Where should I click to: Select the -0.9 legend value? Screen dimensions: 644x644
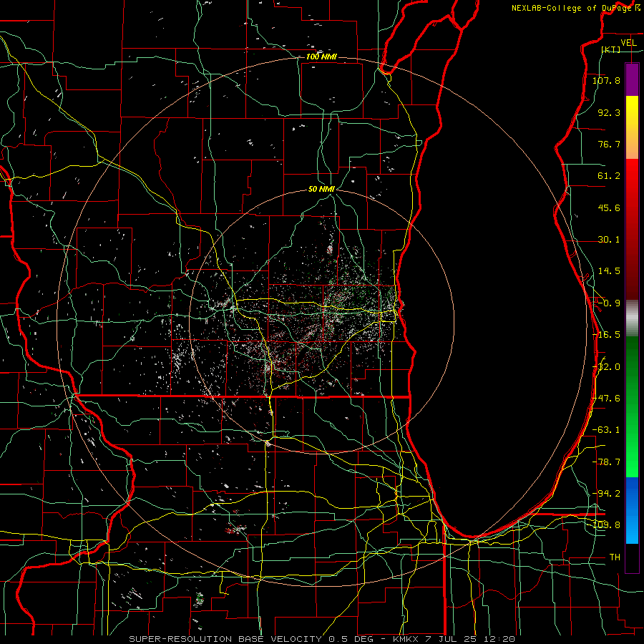(609, 303)
